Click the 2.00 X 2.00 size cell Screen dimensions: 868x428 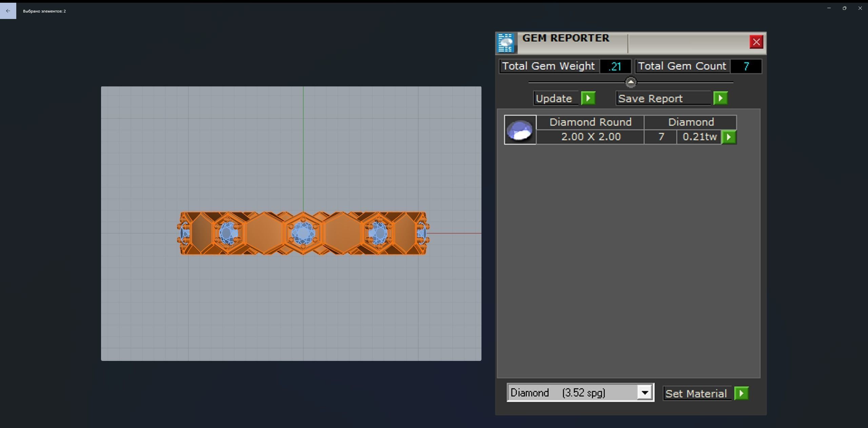click(x=590, y=137)
